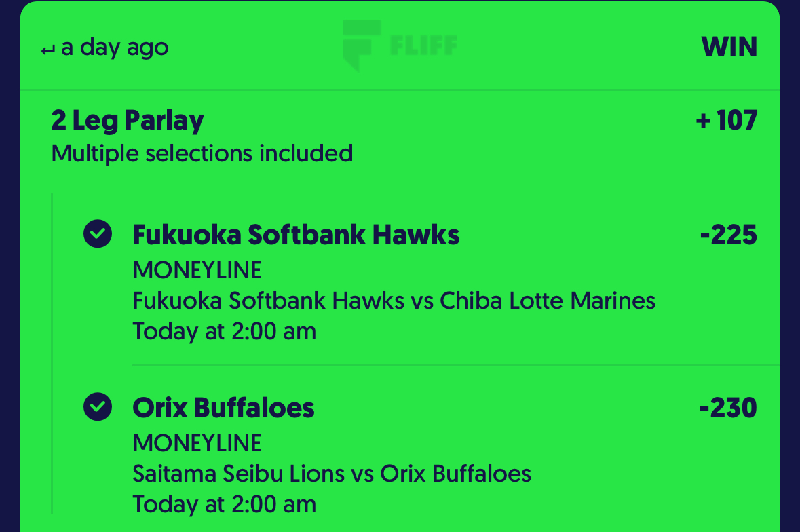Tap MONEYLINE label under Fukuoka Softbank Hawks

[x=197, y=270]
